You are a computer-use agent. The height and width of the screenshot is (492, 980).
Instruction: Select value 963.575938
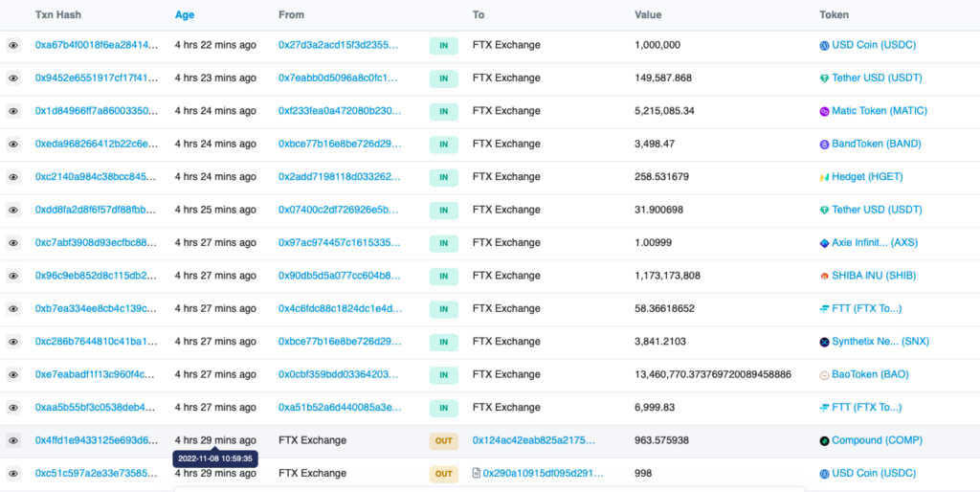pos(661,440)
